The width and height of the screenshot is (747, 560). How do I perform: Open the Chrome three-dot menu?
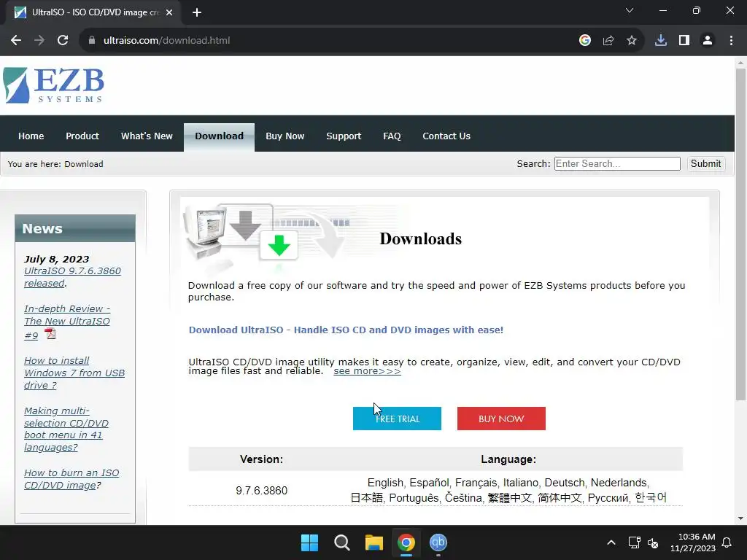[731, 41]
